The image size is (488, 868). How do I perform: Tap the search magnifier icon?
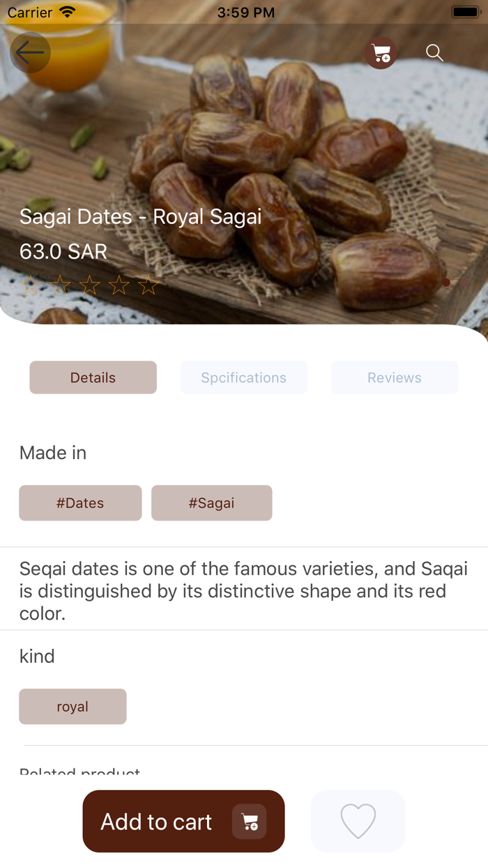pyautogui.click(x=434, y=52)
